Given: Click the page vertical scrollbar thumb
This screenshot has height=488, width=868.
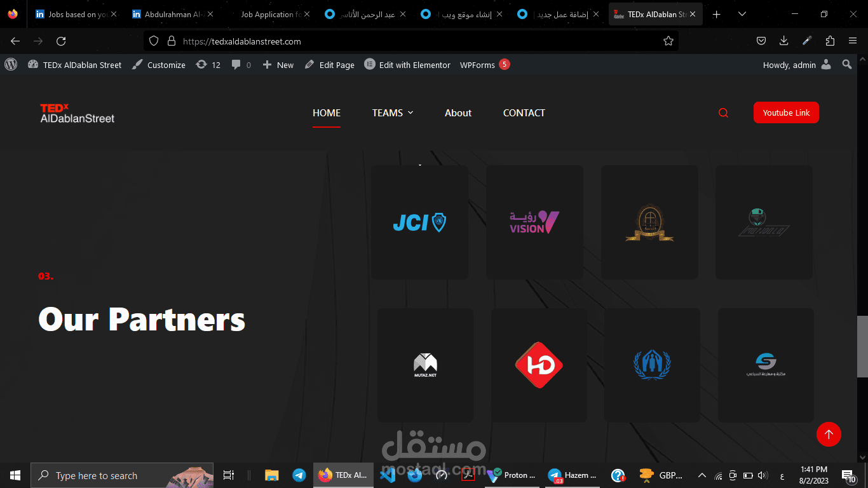Looking at the screenshot, I should (x=862, y=347).
